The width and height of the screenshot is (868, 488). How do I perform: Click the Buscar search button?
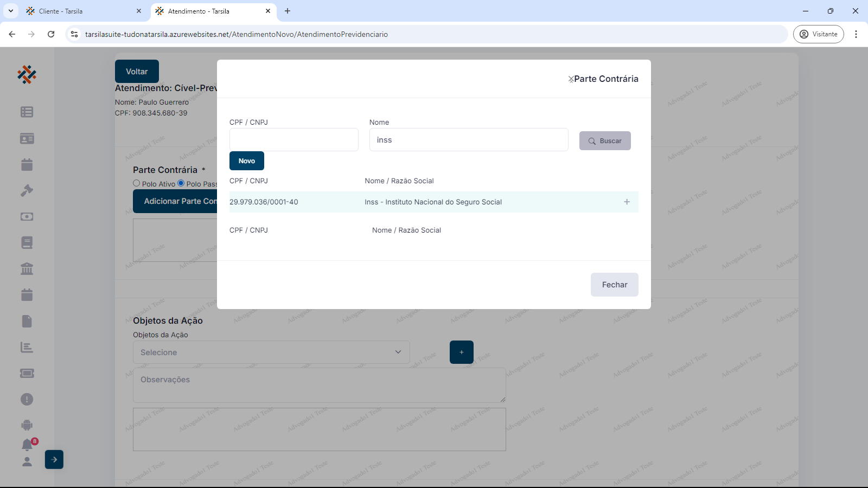pyautogui.click(x=605, y=141)
